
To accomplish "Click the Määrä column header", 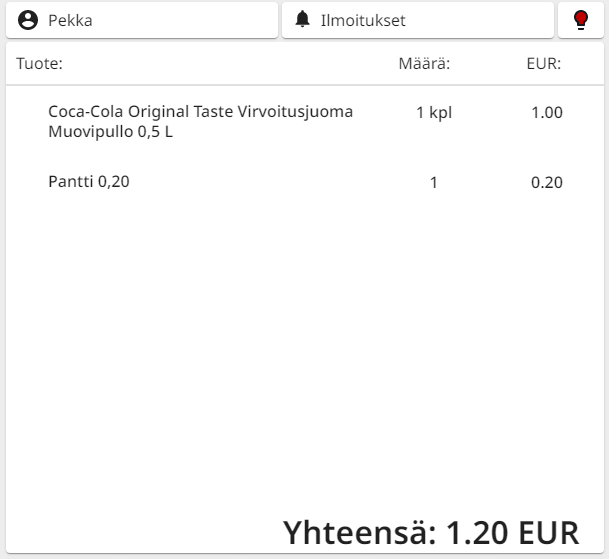I will tap(424, 65).
